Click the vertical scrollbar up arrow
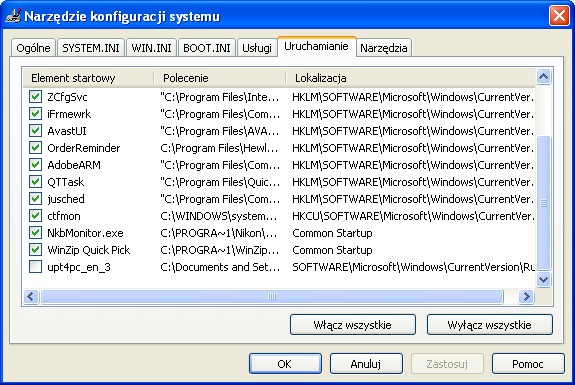Viewport: 575px width, 385px height. pos(543,77)
